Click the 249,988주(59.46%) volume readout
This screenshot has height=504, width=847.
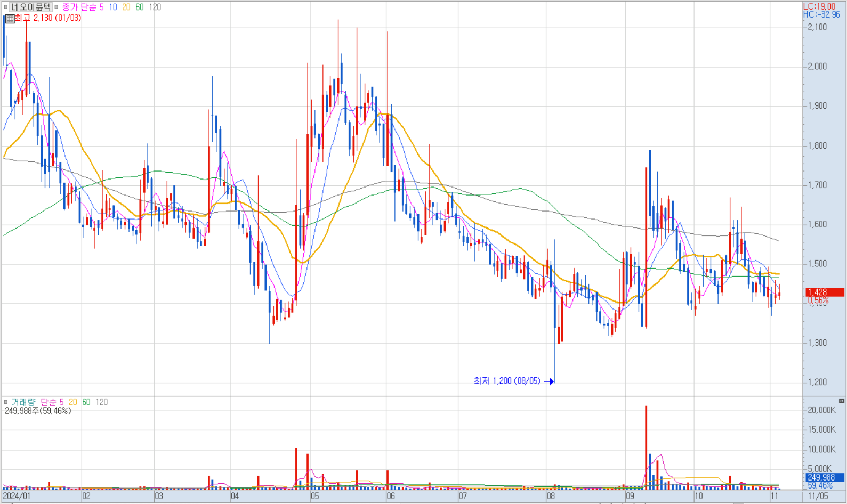point(38,411)
